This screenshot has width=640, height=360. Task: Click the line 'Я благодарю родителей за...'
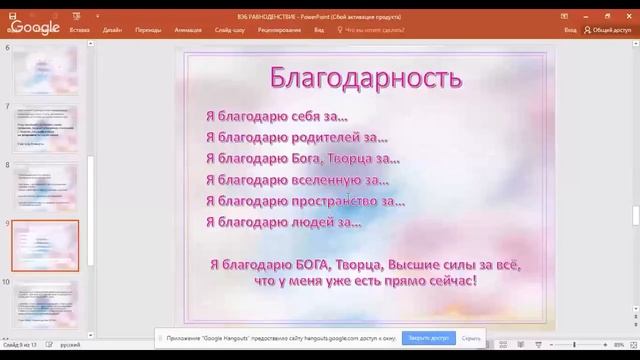point(297,138)
